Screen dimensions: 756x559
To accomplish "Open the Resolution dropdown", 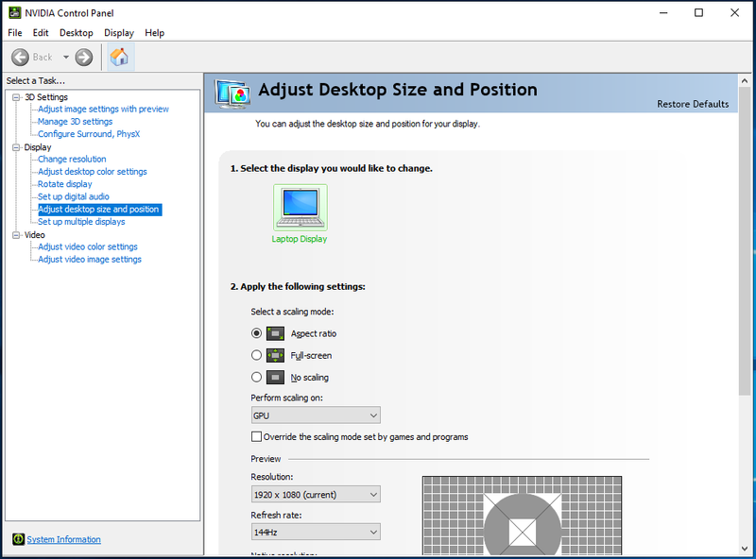I will 315,495.
